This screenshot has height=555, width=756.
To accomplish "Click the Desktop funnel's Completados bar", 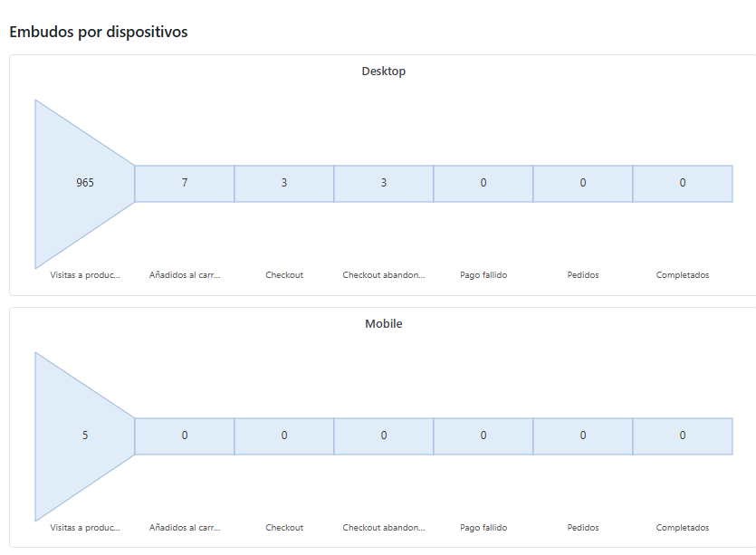I will [x=683, y=183].
